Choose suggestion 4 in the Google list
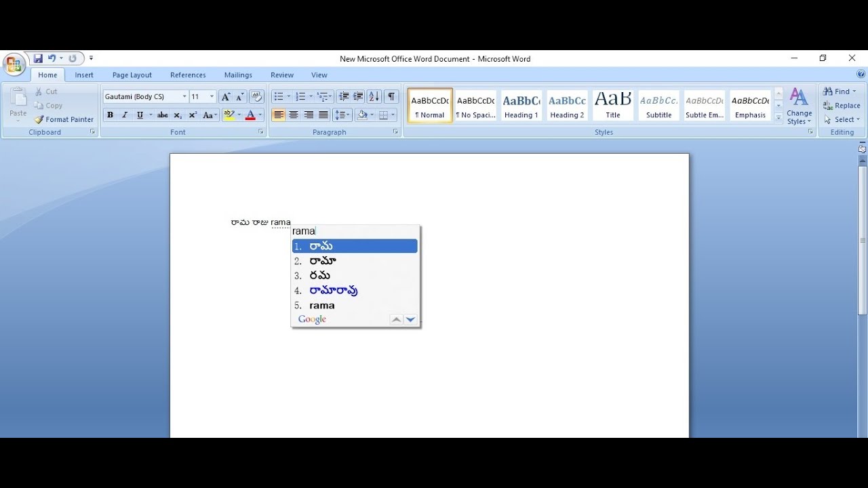Viewport: 868px width, 488px height. 355,291
